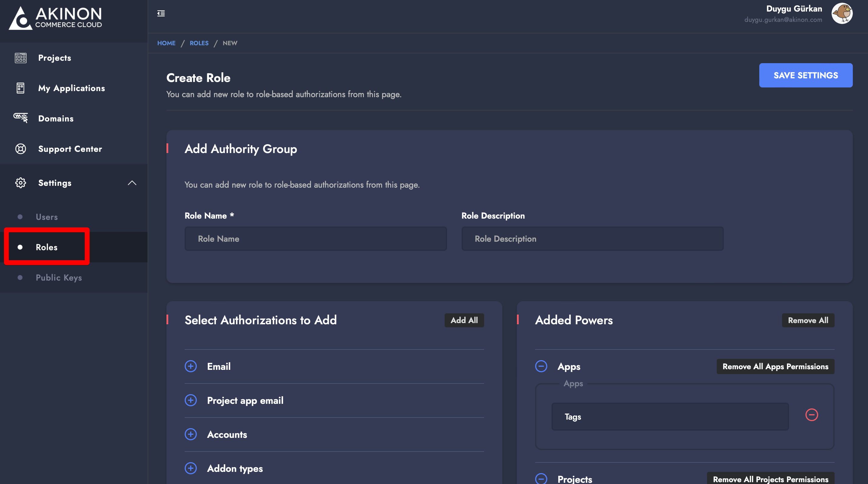This screenshot has width=868, height=484.
Task: Add the Project app email authorization plus icon
Action: tap(191, 400)
